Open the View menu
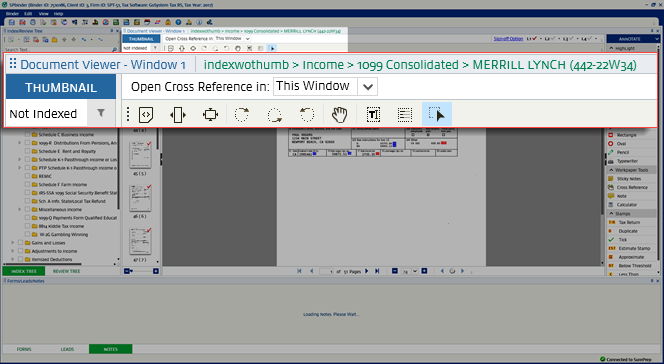The image size is (664, 364). [44, 14]
